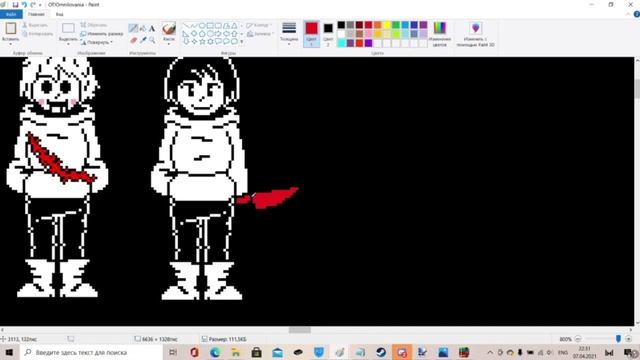
Task: Click the Brushes (Кисти) icon
Action: point(169,29)
